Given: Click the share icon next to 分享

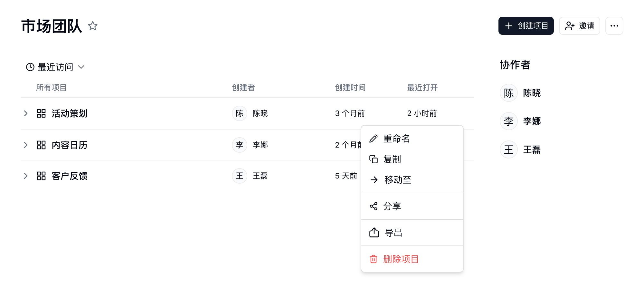Looking at the screenshot, I should tap(374, 206).
